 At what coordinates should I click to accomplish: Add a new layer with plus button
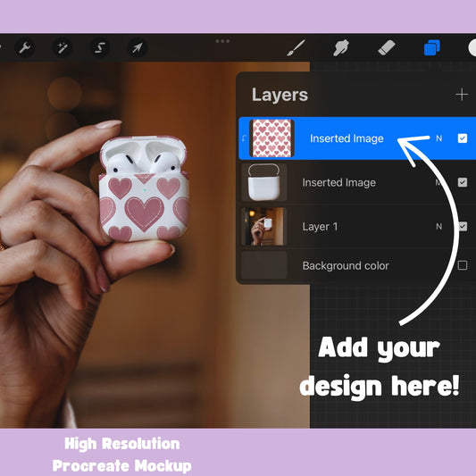462,95
